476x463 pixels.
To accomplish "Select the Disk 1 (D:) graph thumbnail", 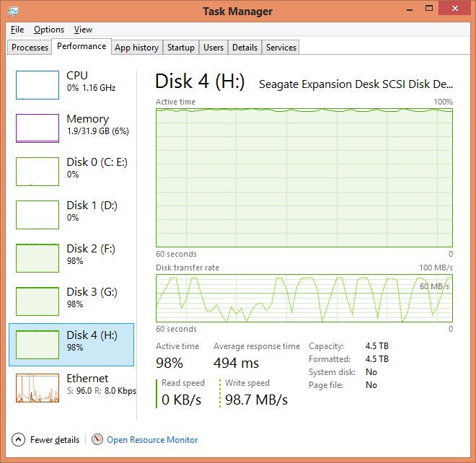I will click(38, 215).
